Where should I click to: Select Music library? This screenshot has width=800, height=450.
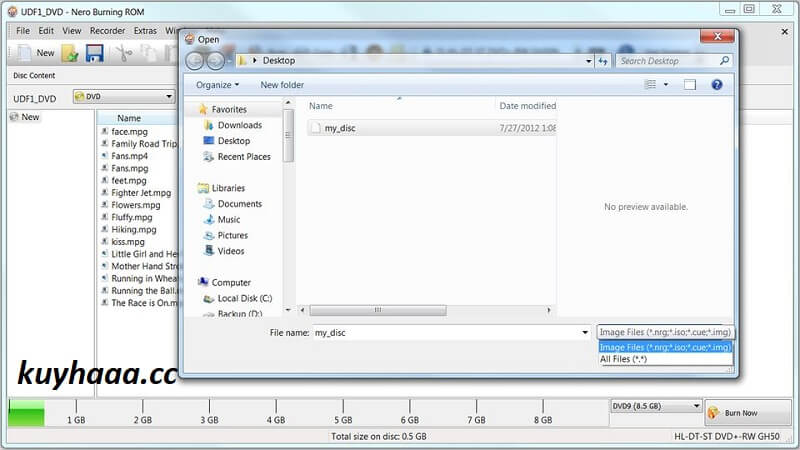[229, 219]
